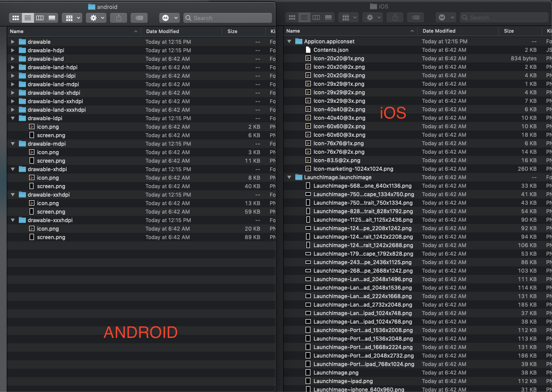The image size is (552, 392).
Task: Select Icon-60x60@3x.png in iOS window
Action: [x=339, y=135]
